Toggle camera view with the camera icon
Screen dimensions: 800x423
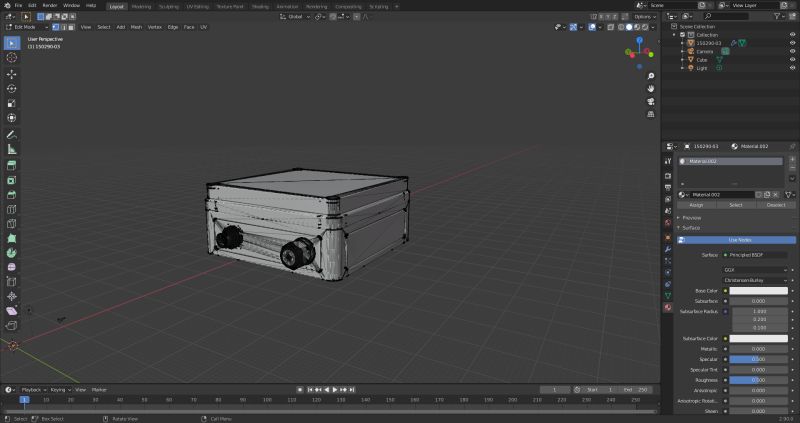point(651,102)
